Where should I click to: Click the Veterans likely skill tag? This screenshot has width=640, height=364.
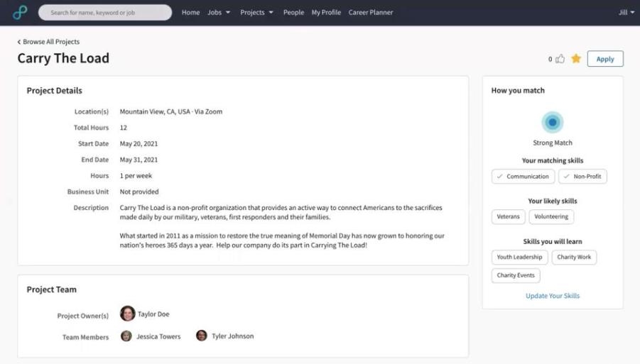508,217
